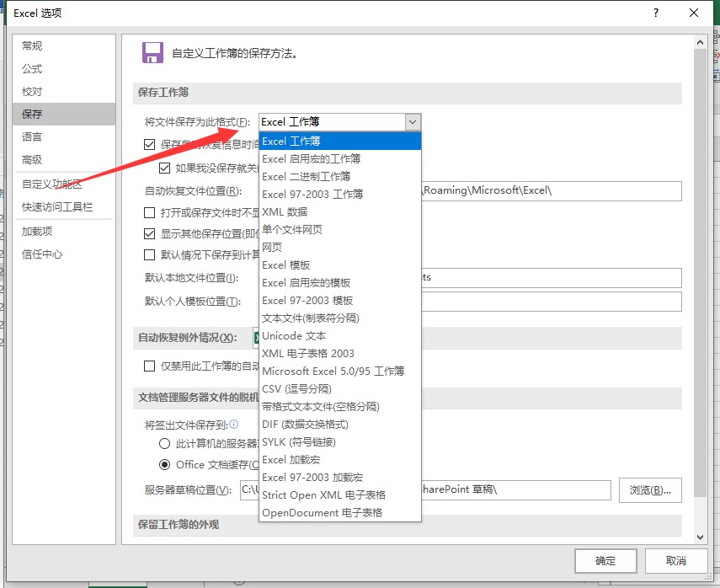The width and height of the screenshot is (720, 588).
Task: Click the help question mark icon
Action: point(653,13)
